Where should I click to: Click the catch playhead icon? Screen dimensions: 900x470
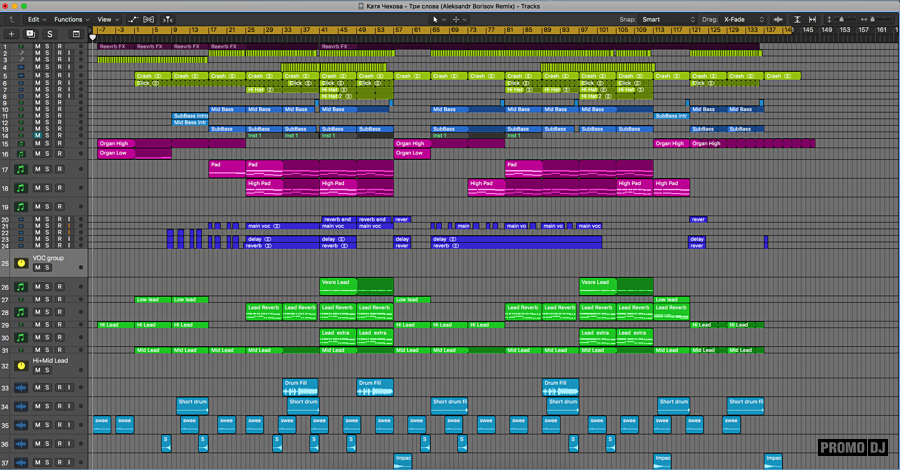(x=168, y=19)
